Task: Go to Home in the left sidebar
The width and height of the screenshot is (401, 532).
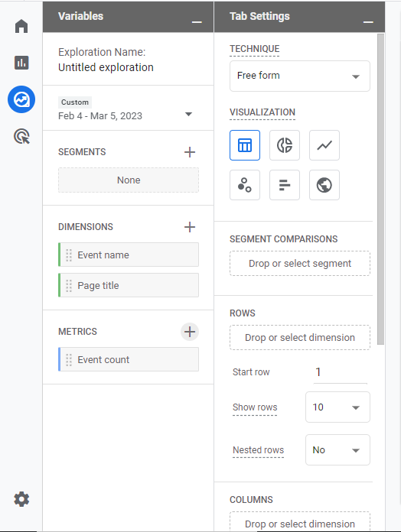Action: (21, 26)
